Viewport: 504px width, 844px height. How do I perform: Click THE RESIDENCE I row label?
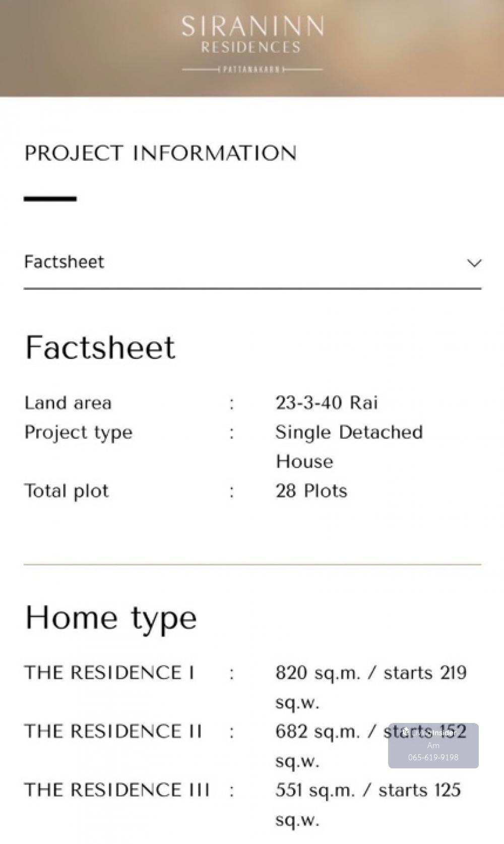pyautogui.click(x=109, y=673)
